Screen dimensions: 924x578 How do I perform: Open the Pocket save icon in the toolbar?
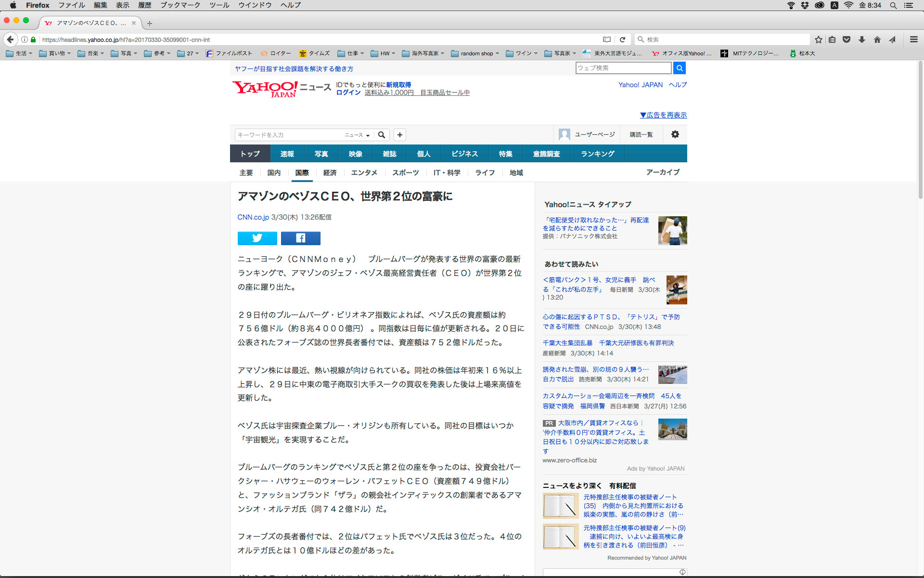[x=847, y=39]
